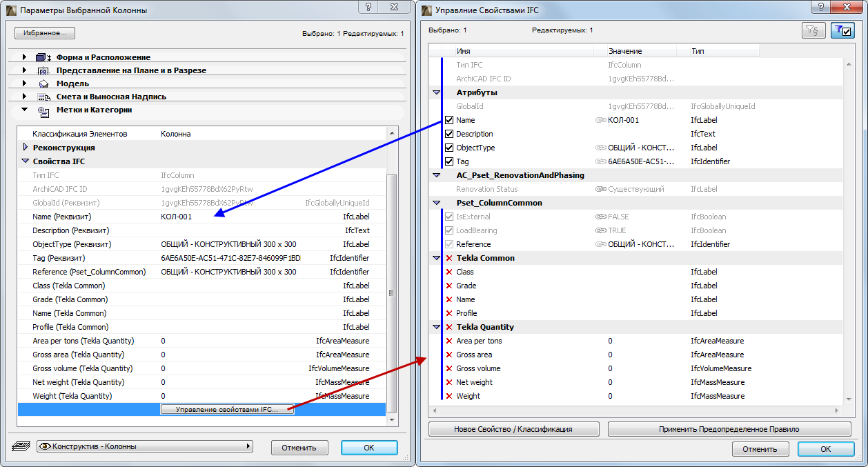868x467 pixels.
Task: Uncheck the Name attribute checkbox
Action: pyautogui.click(x=449, y=120)
